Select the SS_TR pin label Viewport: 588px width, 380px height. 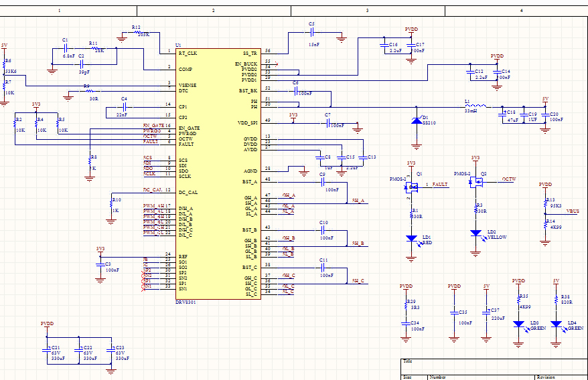coord(250,54)
